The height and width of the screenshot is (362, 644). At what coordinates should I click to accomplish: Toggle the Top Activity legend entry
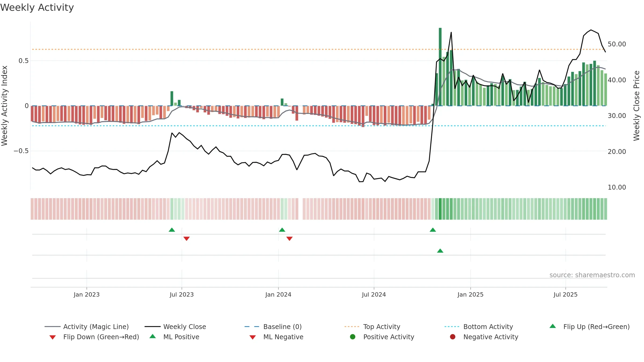coord(372,327)
